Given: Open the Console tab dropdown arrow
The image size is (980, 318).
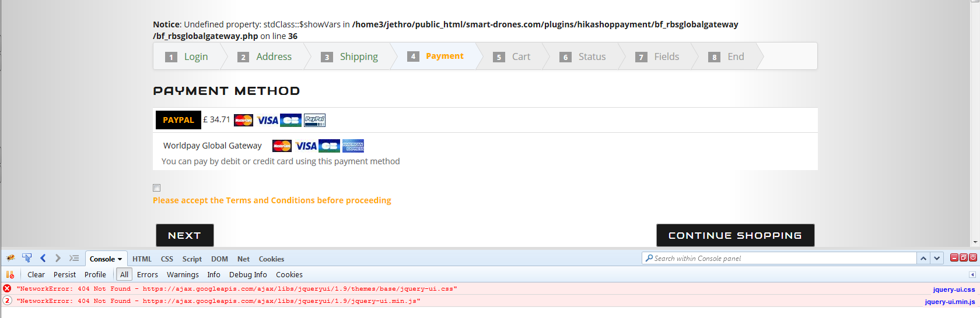Looking at the screenshot, I should [x=120, y=259].
